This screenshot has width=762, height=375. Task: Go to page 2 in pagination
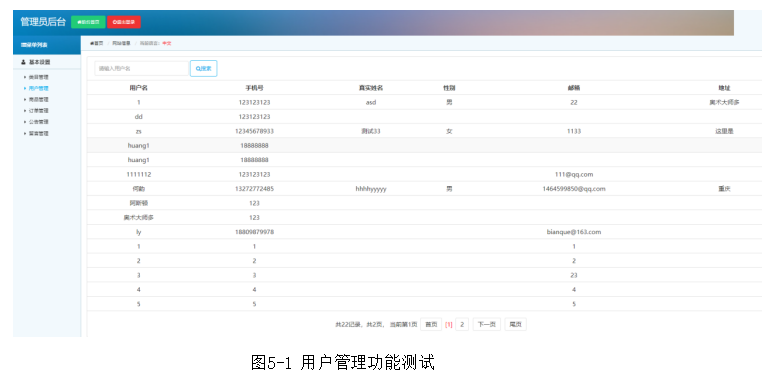click(x=462, y=324)
